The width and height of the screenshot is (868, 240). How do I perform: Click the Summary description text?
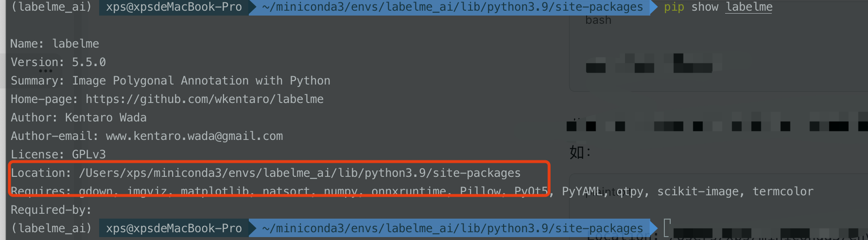point(201,81)
